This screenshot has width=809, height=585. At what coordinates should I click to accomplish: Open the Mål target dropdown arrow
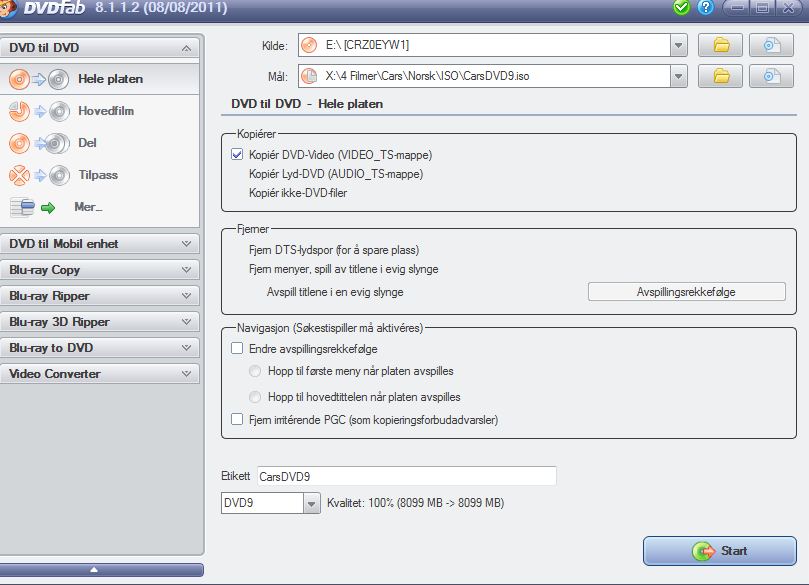click(678, 76)
